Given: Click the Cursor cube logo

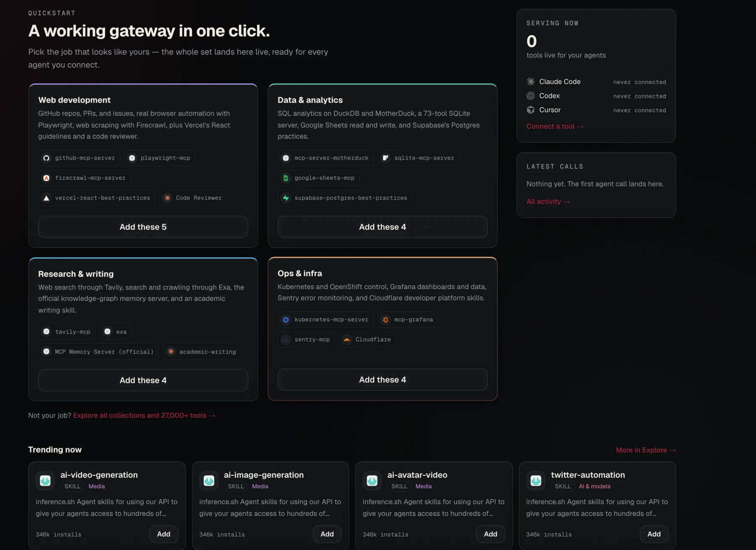Looking at the screenshot, I should click(531, 110).
